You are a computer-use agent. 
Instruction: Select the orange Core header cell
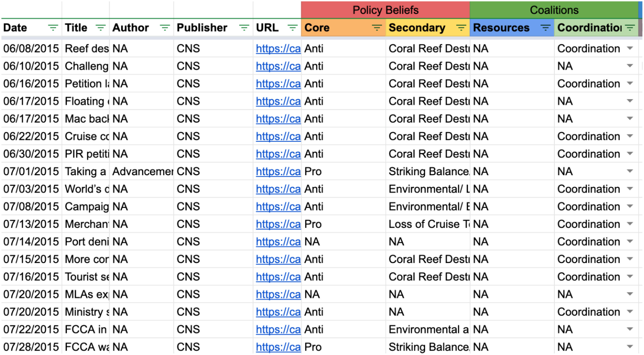click(x=343, y=28)
